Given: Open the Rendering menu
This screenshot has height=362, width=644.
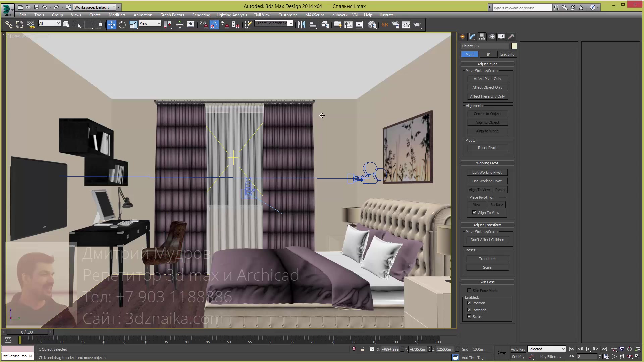Looking at the screenshot, I should (201, 15).
